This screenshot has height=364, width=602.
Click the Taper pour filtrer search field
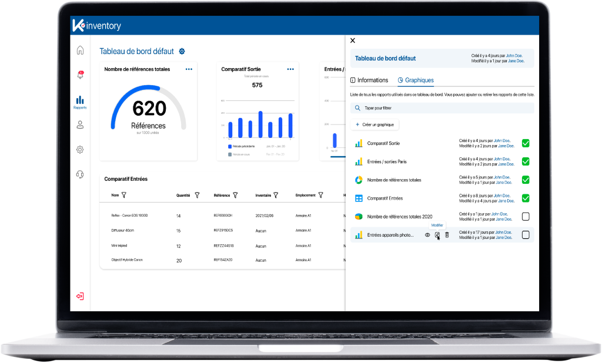click(442, 108)
